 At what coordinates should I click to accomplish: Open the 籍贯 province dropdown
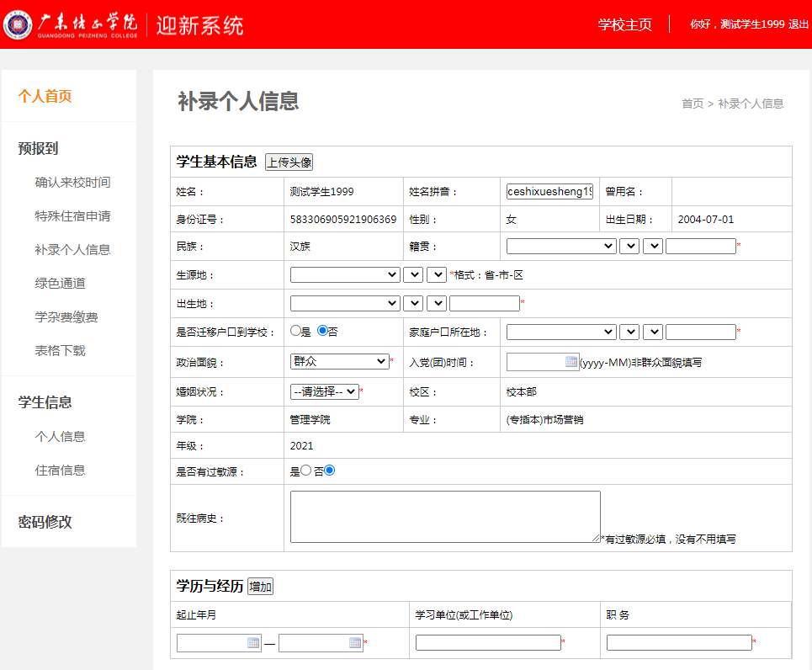561,247
